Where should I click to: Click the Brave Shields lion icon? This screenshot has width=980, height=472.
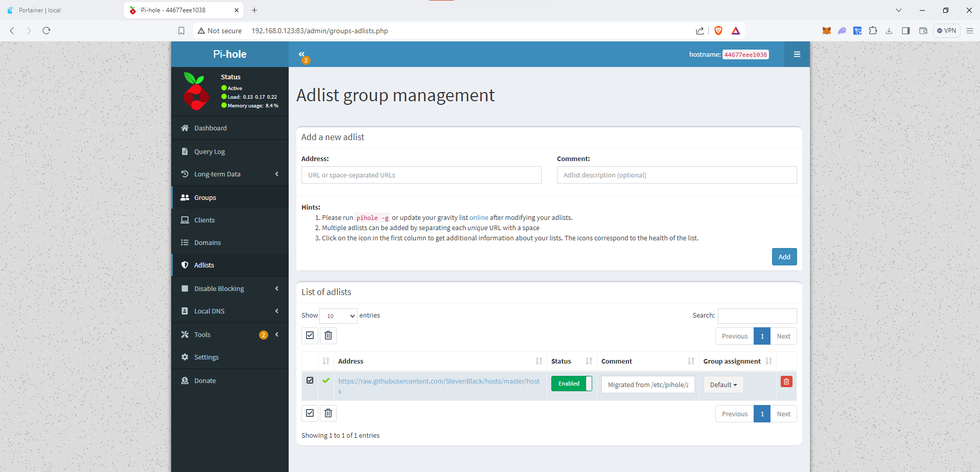718,31
